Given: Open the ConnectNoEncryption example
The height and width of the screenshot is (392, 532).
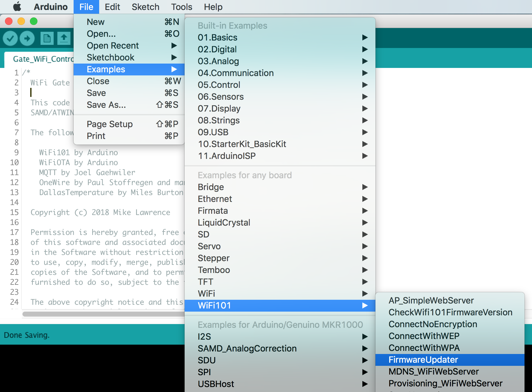Looking at the screenshot, I should 450,324.
